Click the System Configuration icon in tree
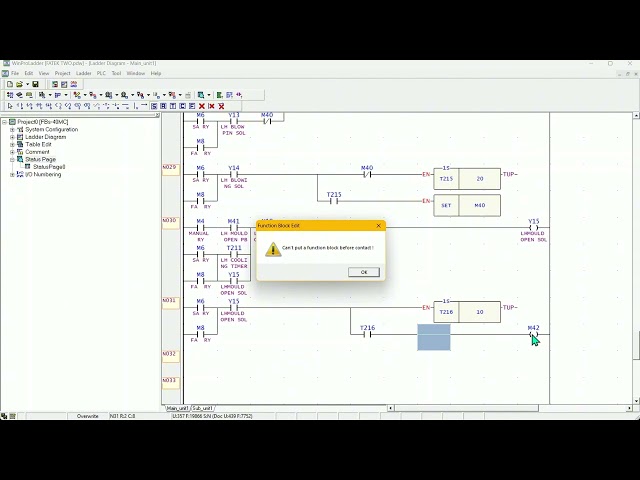The height and width of the screenshot is (480, 640). click(20, 129)
